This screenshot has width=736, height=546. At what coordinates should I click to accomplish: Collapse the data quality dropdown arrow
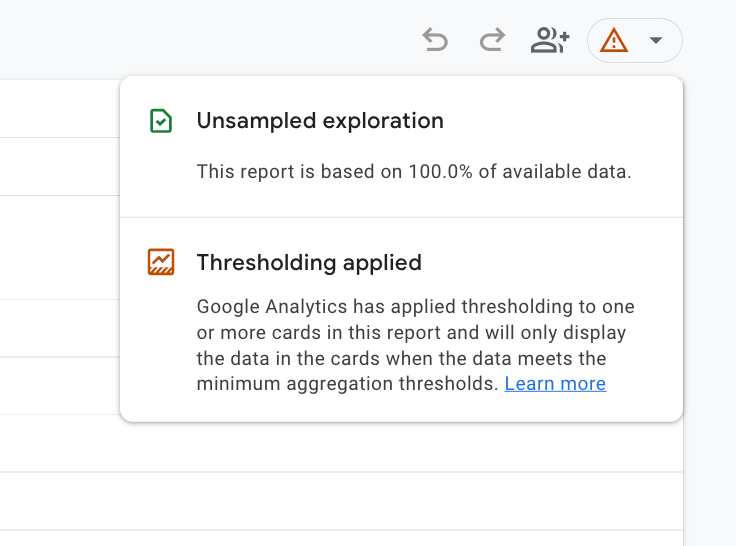click(656, 40)
